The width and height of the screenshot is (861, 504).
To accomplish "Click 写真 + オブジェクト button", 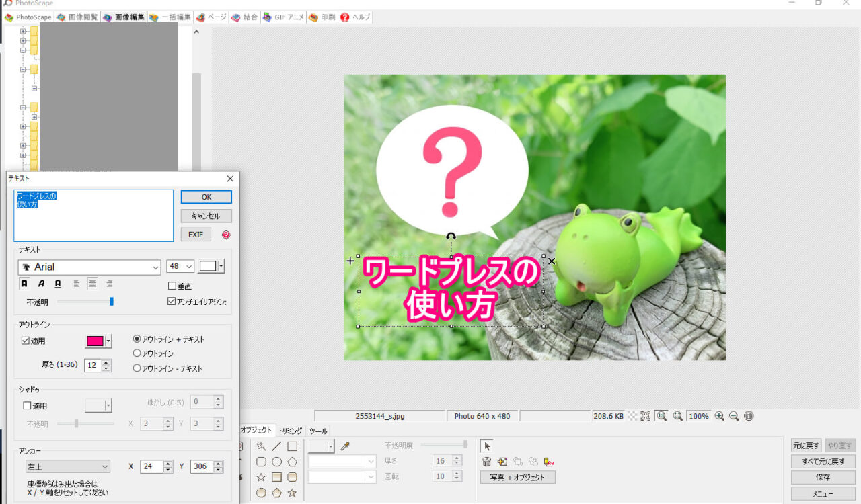I will 518,477.
